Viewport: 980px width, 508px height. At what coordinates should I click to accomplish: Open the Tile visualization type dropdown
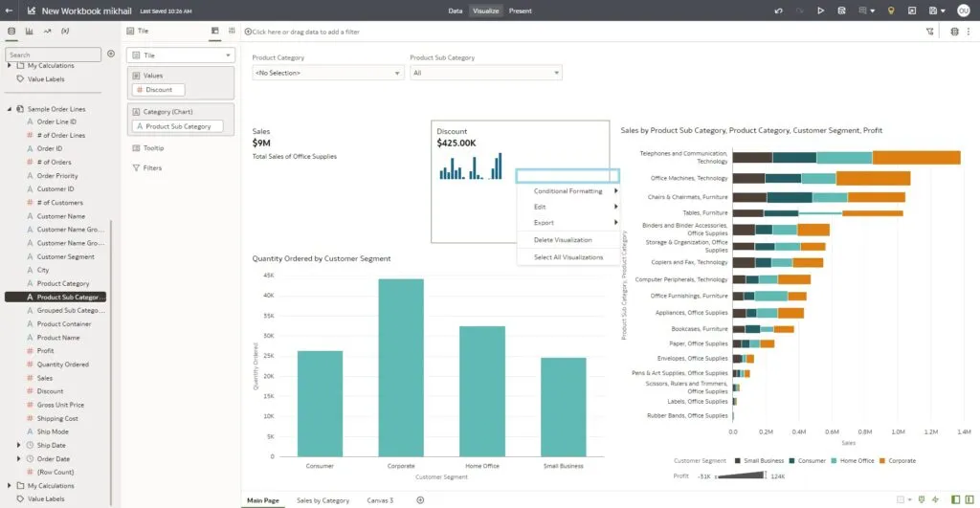tap(180, 55)
